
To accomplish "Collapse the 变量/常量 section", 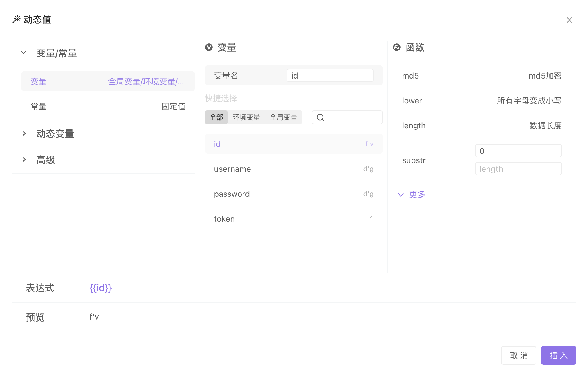I will click(x=24, y=53).
